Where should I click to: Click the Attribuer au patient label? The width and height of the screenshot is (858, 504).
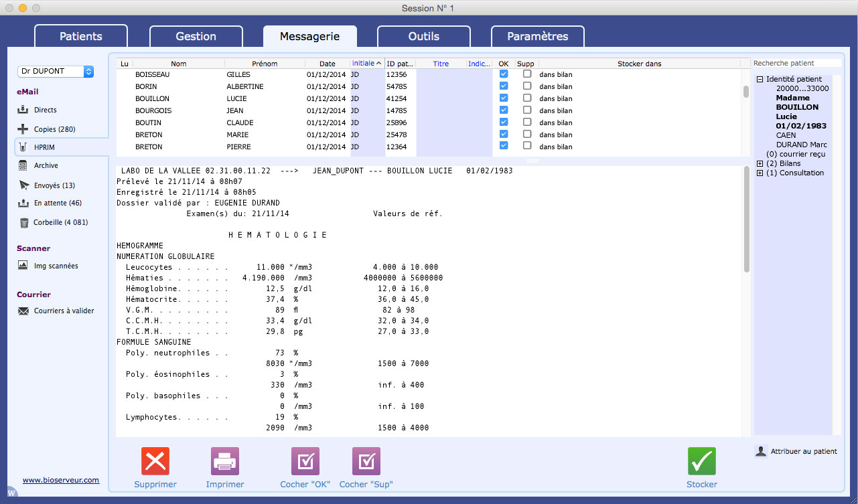(804, 452)
